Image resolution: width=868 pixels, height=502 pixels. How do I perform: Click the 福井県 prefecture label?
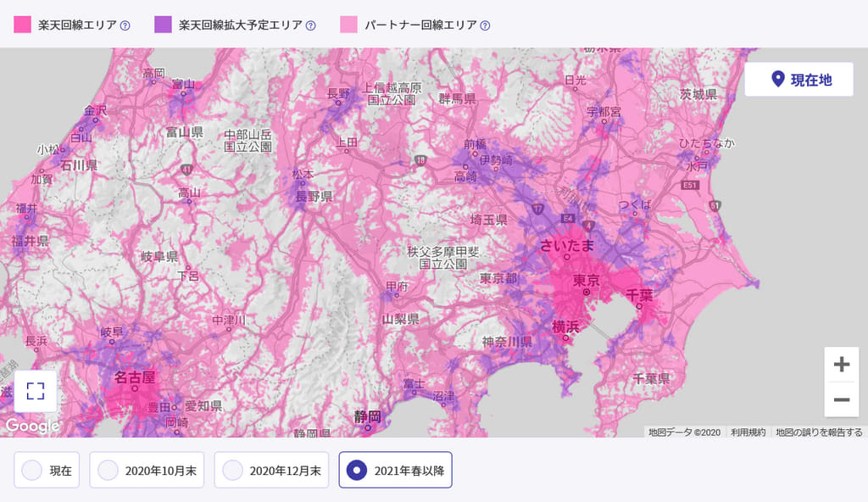(30, 241)
